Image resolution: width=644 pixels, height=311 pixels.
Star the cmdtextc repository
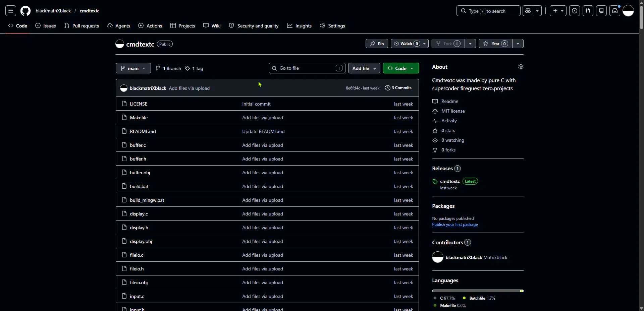(x=495, y=44)
